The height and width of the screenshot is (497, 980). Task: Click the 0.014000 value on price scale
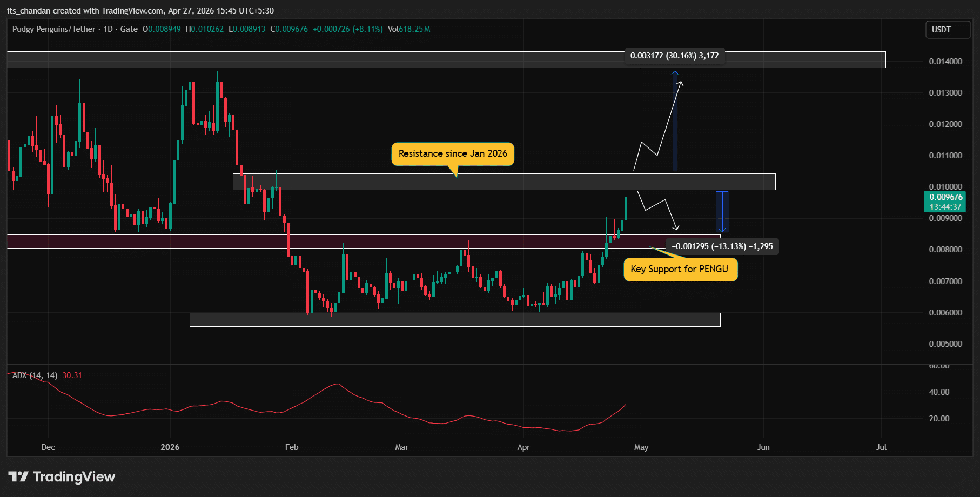[947, 61]
